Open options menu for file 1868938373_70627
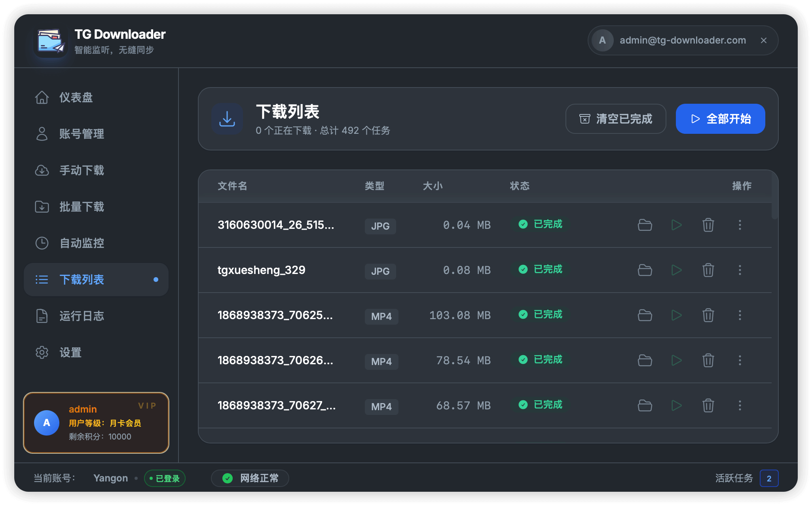This screenshot has height=506, width=812. 740,405
